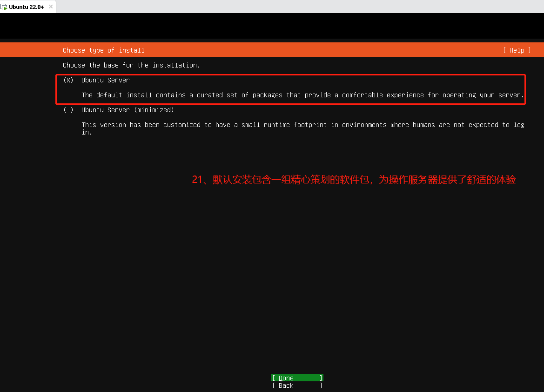The height and width of the screenshot is (392, 544).
Task: Click the 'default install contains a curated set' description
Action: point(302,95)
